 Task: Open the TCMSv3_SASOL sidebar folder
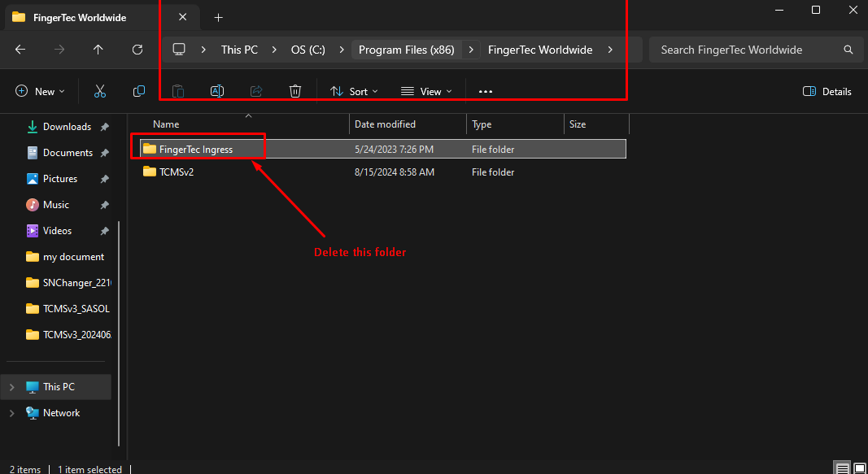pos(68,309)
